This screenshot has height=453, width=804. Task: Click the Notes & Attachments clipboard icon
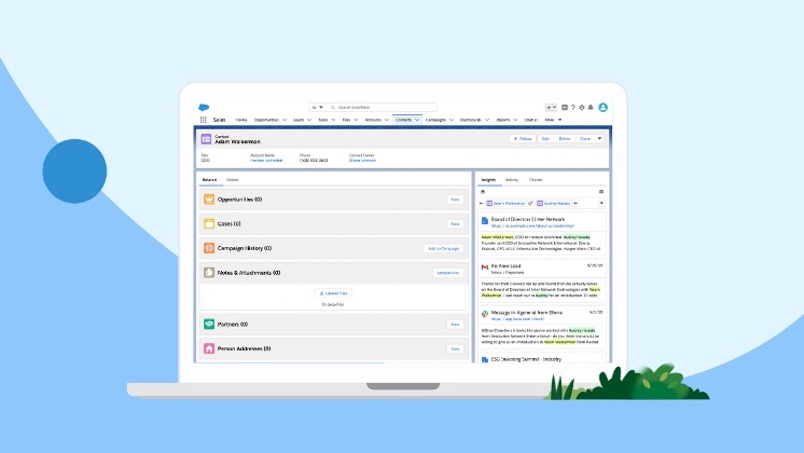coord(209,272)
